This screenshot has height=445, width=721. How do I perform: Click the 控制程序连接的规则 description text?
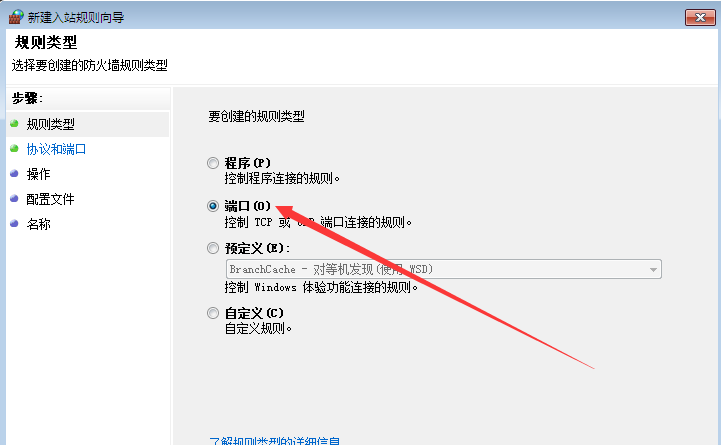pyautogui.click(x=282, y=178)
